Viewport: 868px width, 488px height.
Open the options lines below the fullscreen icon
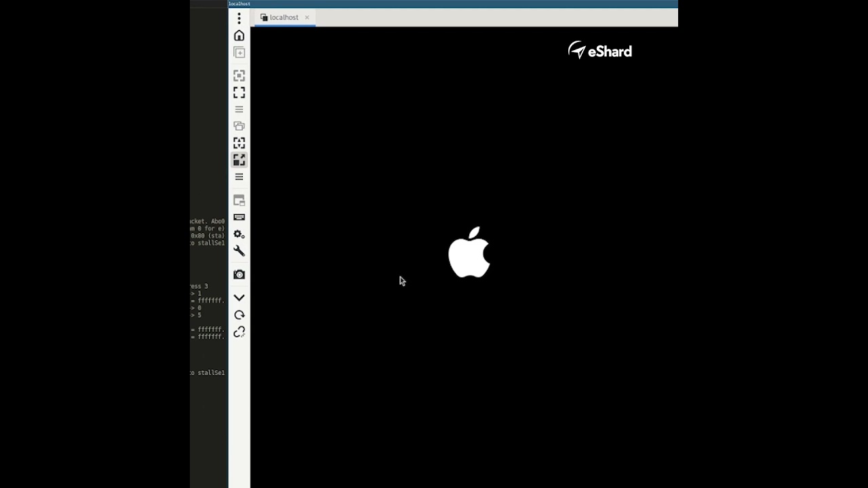tap(239, 109)
